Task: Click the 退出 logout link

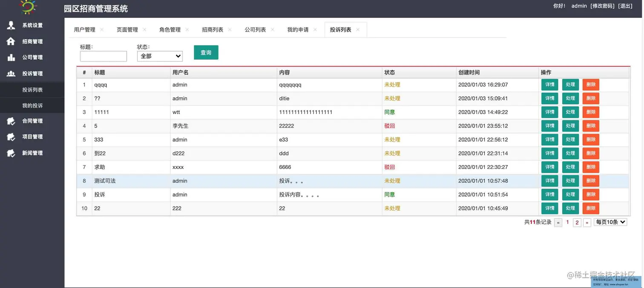Action: (626, 6)
